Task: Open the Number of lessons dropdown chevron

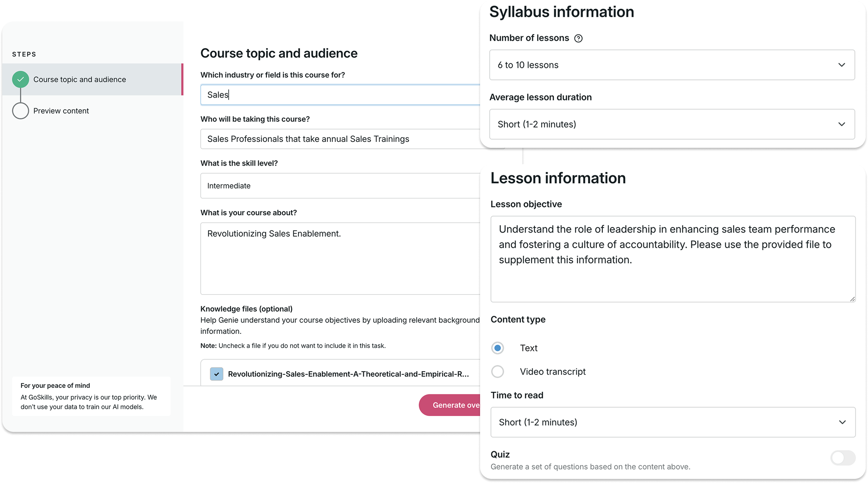Action: pyautogui.click(x=842, y=65)
